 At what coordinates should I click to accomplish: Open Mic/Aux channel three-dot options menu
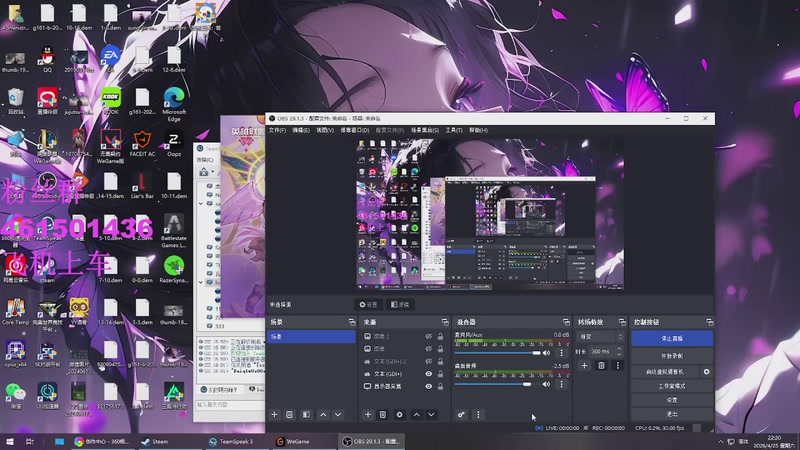tap(562, 353)
